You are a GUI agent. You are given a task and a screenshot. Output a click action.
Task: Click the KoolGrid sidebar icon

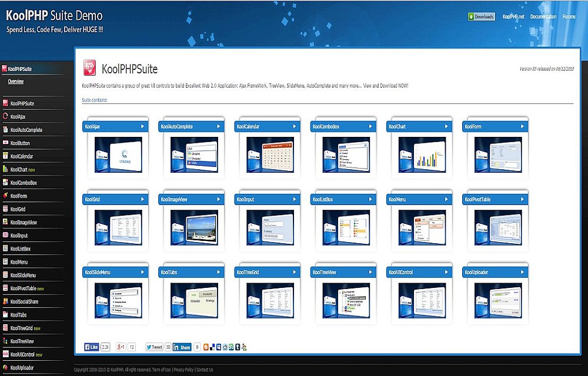[x=5, y=209]
